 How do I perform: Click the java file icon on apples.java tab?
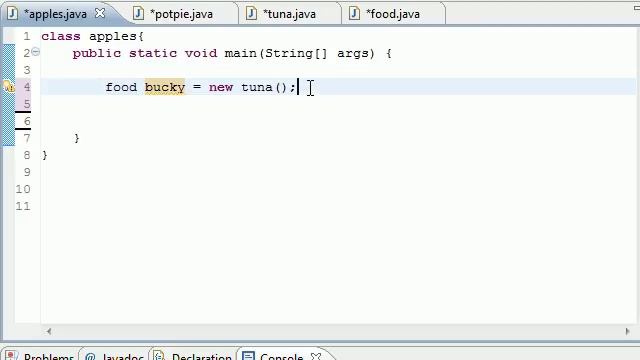(13, 13)
